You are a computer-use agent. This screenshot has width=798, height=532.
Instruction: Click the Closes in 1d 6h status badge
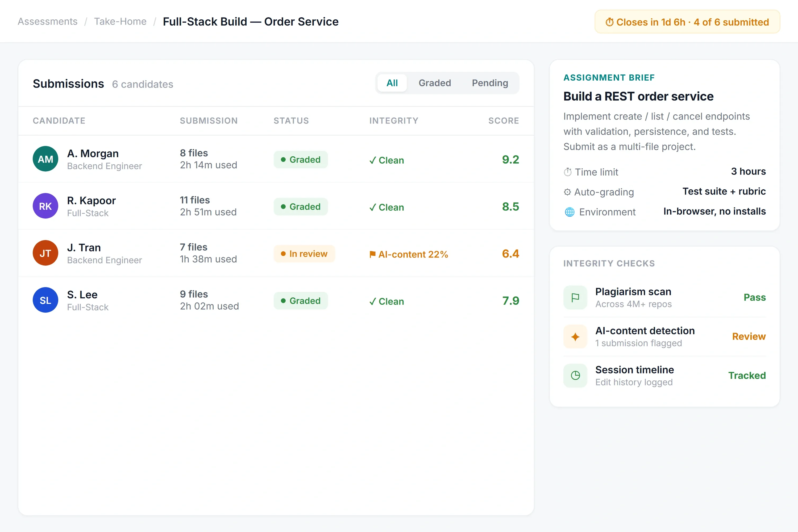[x=687, y=22]
